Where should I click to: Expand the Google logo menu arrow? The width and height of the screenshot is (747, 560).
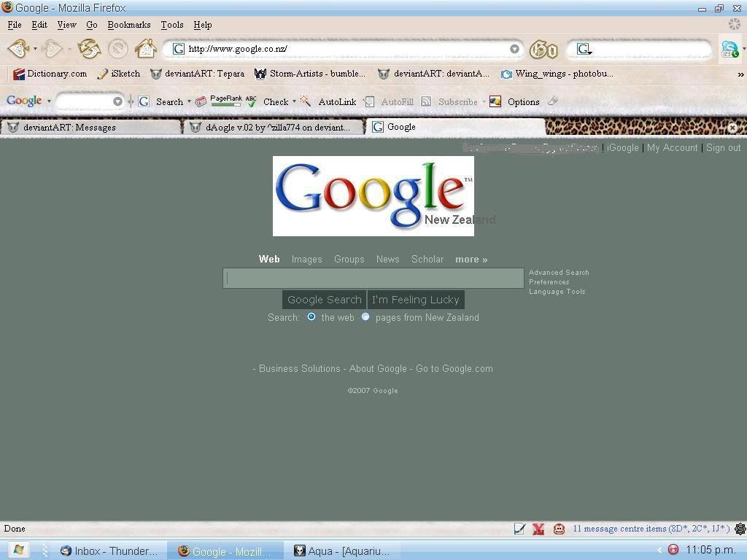49,101
